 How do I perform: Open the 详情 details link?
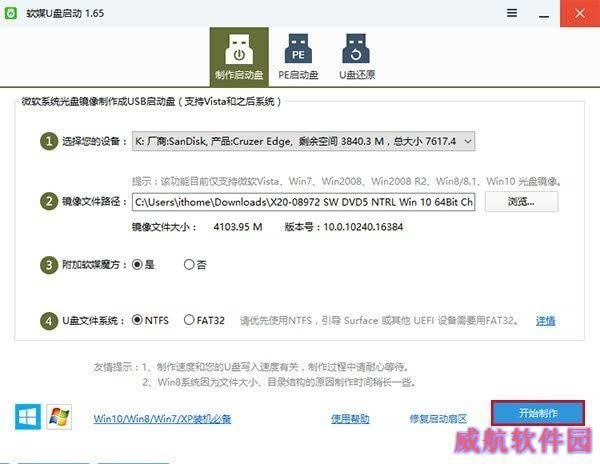click(x=545, y=321)
